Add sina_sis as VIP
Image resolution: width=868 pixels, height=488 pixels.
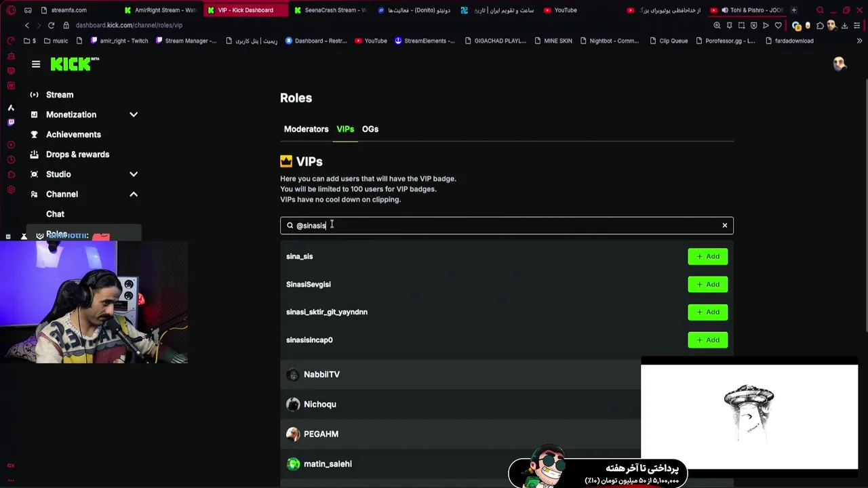pyautogui.click(x=707, y=256)
